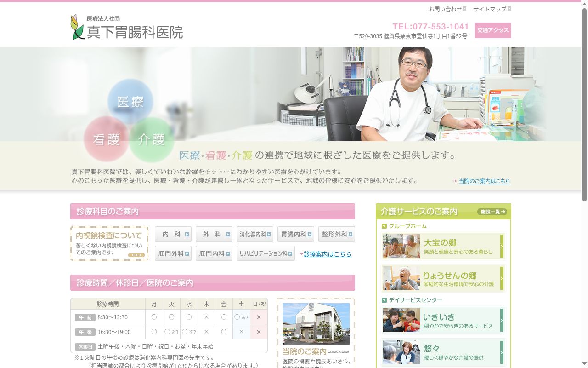Open the 内視鏡検査について banner
588x368 pixels.
[x=109, y=243]
